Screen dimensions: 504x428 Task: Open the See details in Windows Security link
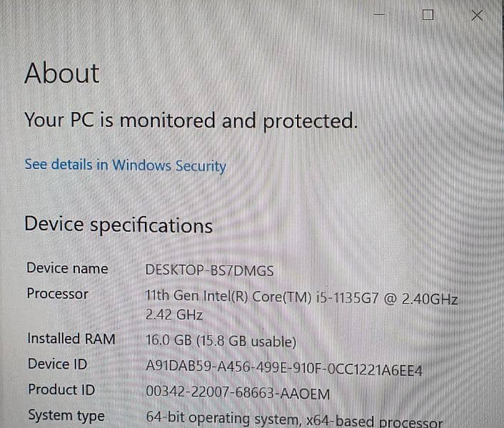125,165
